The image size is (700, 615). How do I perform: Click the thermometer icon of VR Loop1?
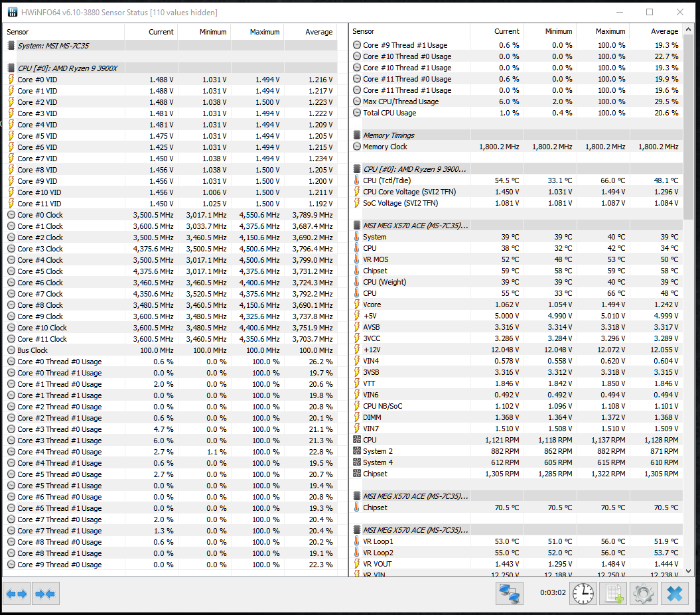[357, 541]
